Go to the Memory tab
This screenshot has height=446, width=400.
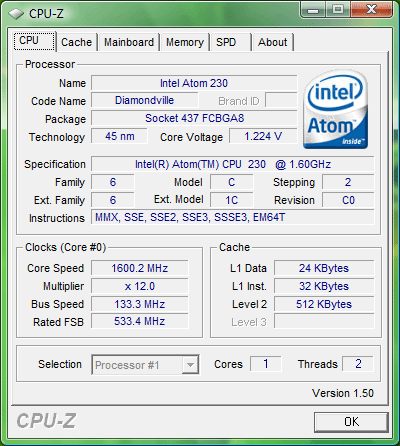click(x=185, y=42)
